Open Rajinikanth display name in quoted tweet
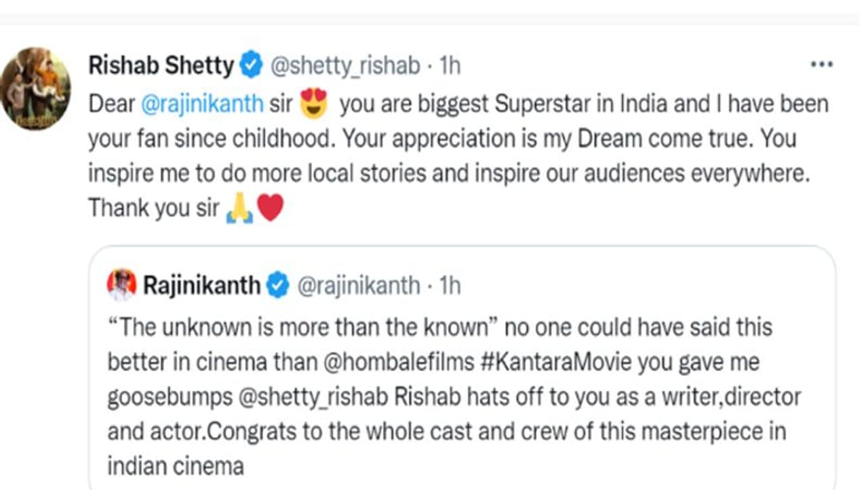The image size is (868, 490). 201,286
